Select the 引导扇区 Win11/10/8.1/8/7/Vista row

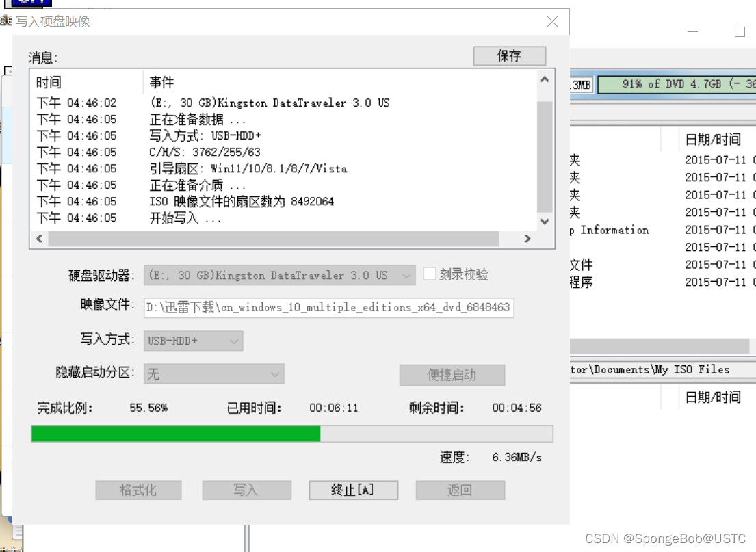pyautogui.click(x=283, y=169)
